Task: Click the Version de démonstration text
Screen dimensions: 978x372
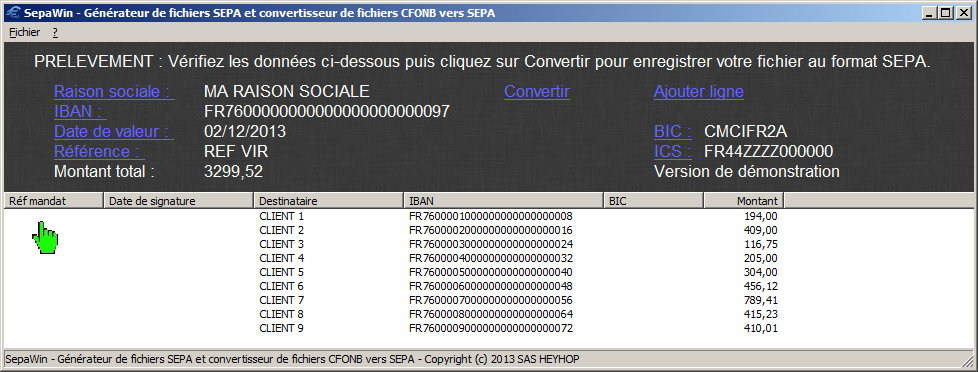Action: click(747, 172)
